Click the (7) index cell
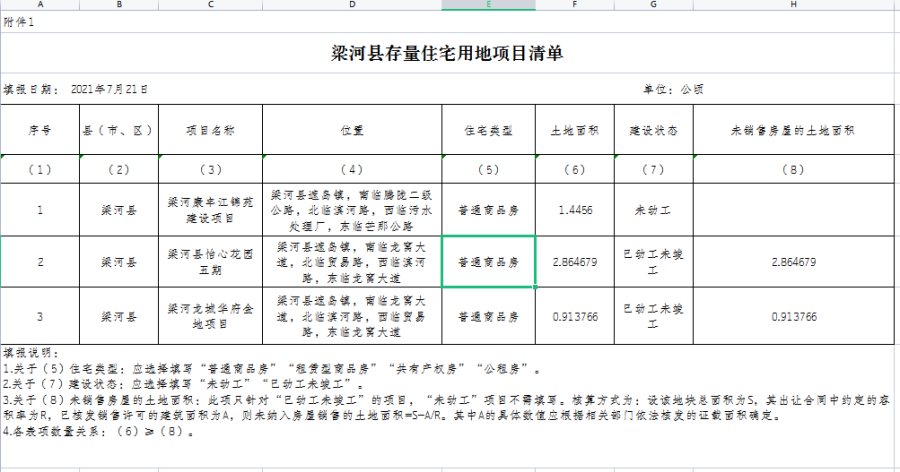This screenshot has width=900, height=472. click(654, 169)
